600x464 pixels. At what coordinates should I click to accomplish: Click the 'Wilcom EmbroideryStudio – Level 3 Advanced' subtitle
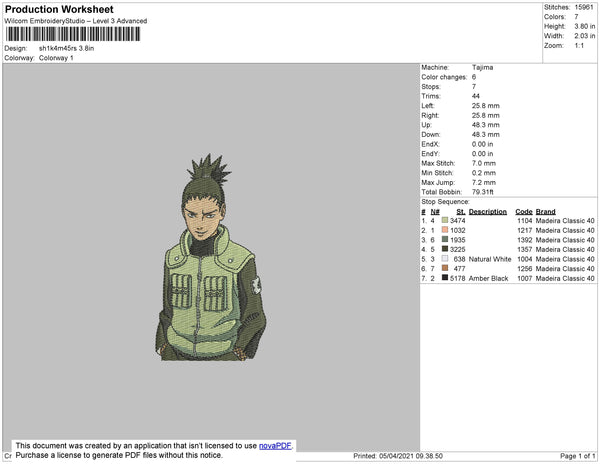pos(76,21)
